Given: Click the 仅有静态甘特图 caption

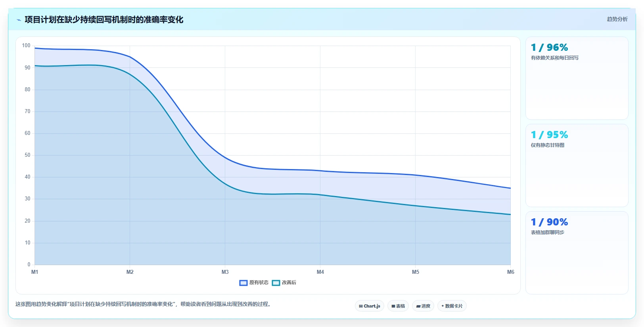Looking at the screenshot, I should [x=548, y=145].
